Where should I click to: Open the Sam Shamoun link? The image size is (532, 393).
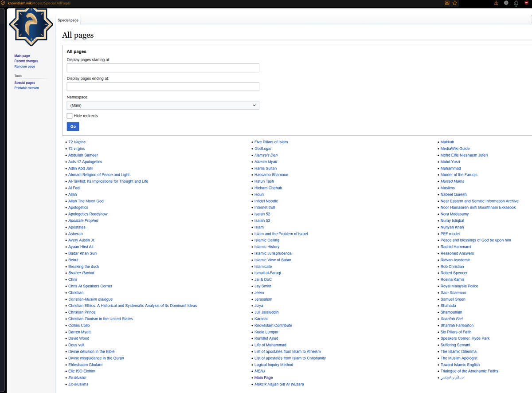pyautogui.click(x=453, y=293)
